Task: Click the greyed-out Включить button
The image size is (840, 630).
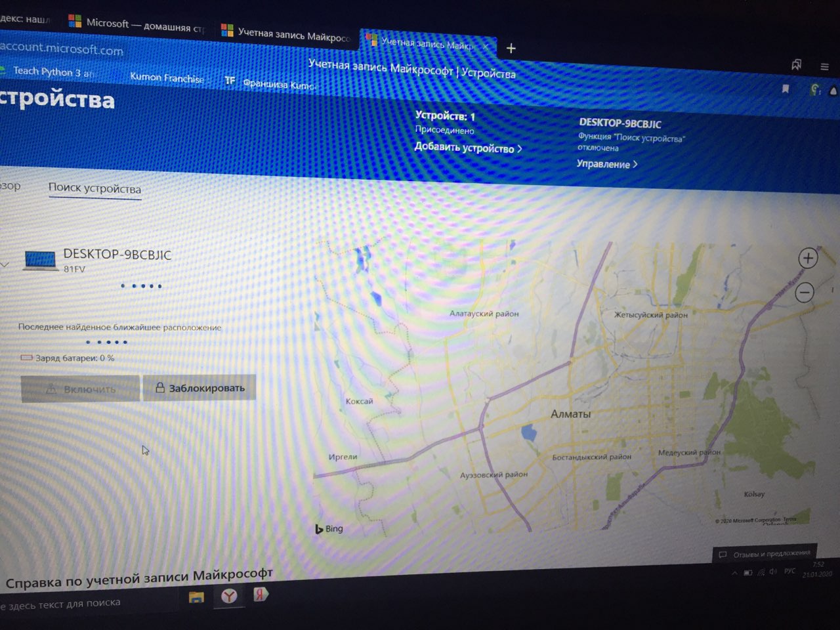Action: click(80, 388)
